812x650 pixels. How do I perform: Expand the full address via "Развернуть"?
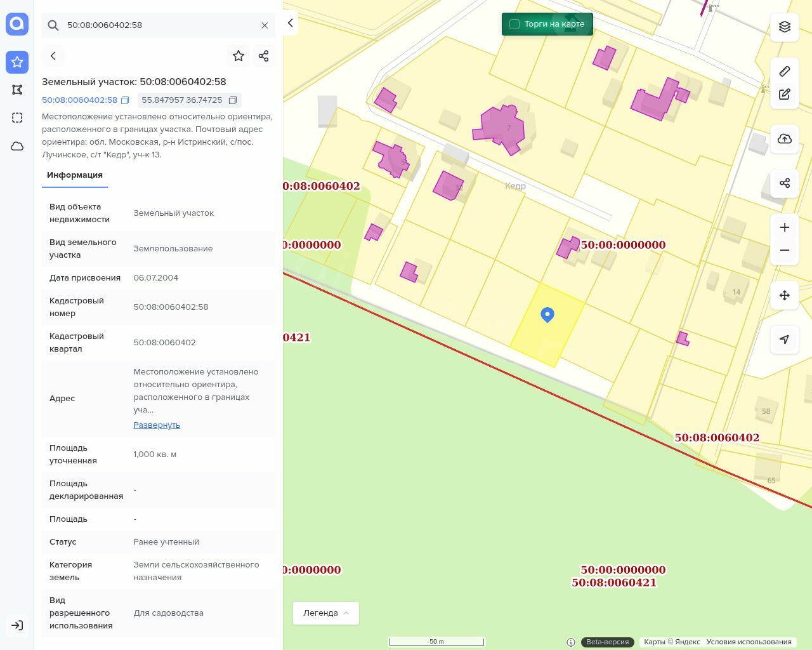point(157,425)
